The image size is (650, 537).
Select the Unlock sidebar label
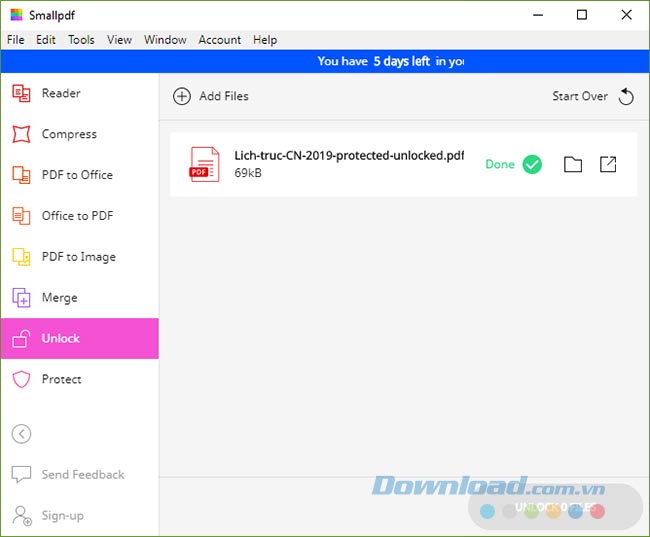[x=61, y=338]
